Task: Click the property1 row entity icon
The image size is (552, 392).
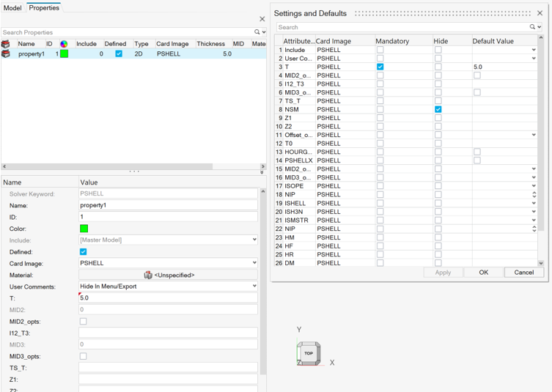Action: (6, 53)
